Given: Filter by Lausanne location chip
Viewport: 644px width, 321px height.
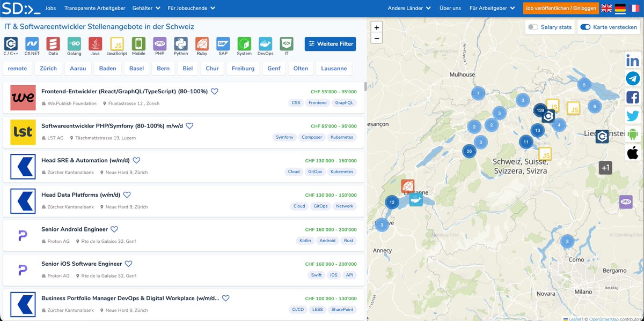Looking at the screenshot, I should coord(334,69).
